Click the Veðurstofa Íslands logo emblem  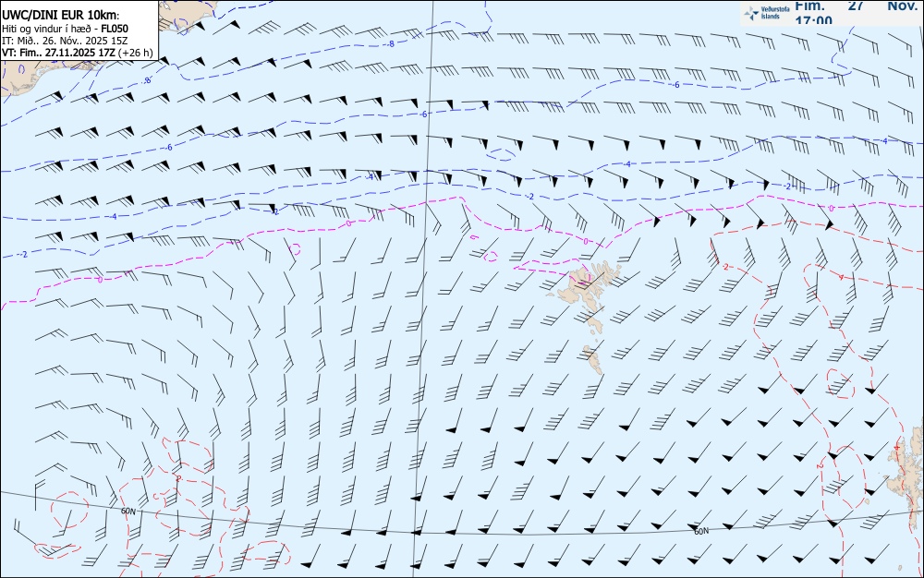pos(751,13)
